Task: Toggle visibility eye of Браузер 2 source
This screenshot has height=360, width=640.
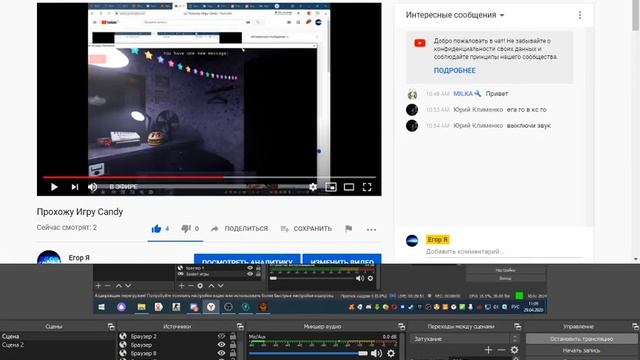Action: tap(221, 336)
